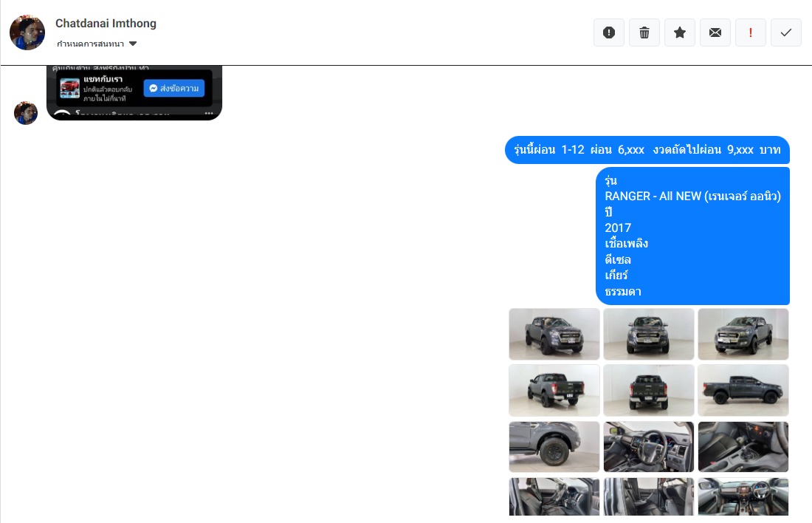
Task: Select the installment price message bubble
Action: click(647, 150)
